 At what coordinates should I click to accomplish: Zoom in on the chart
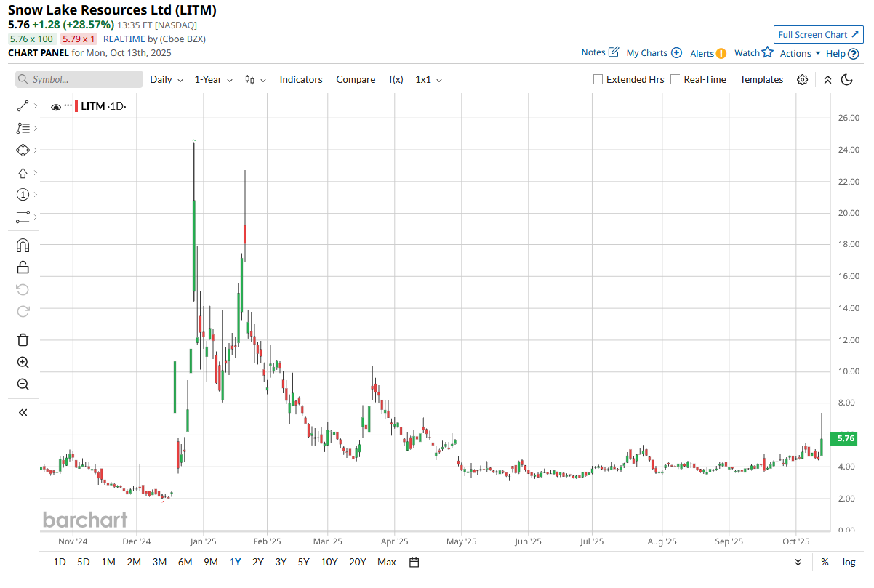(23, 362)
